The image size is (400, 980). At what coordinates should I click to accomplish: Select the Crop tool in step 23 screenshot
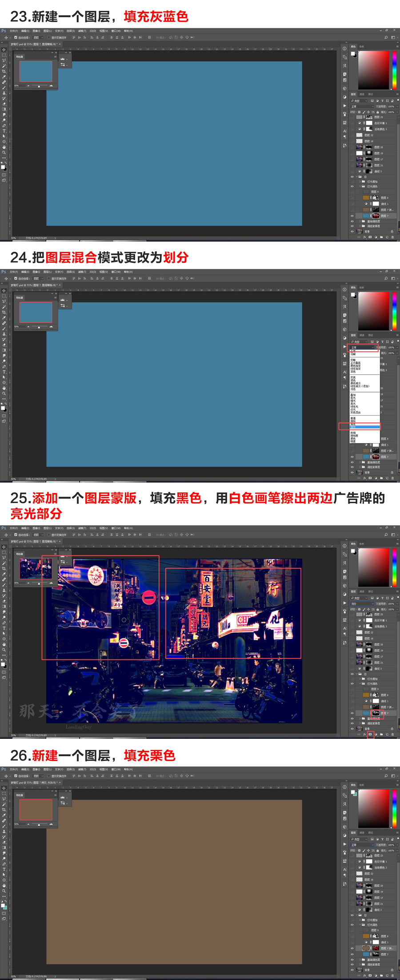(4, 71)
